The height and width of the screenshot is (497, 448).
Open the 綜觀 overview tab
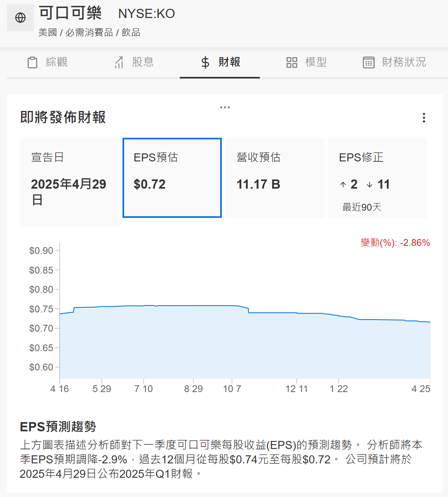point(47,62)
